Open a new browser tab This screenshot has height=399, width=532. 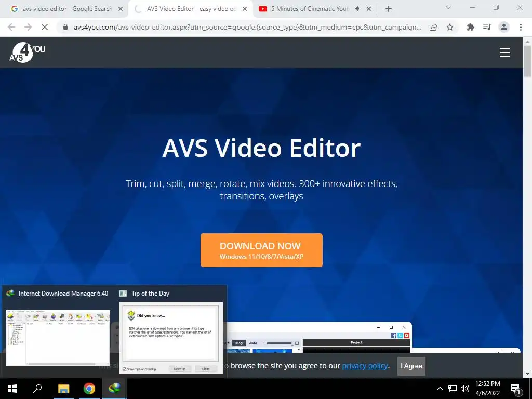pyautogui.click(x=389, y=9)
